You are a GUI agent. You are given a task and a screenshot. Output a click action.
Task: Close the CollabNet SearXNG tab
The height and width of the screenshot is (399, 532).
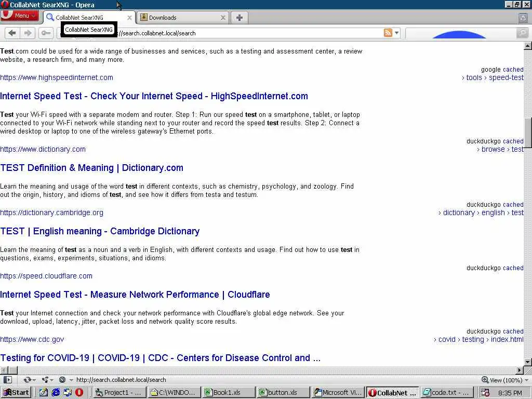pyautogui.click(x=129, y=18)
